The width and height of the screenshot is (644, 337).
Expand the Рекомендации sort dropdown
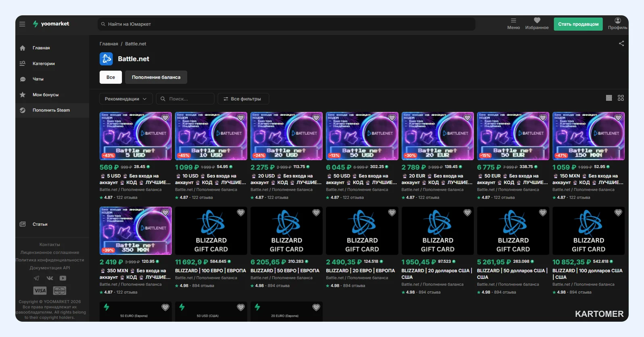(x=126, y=99)
